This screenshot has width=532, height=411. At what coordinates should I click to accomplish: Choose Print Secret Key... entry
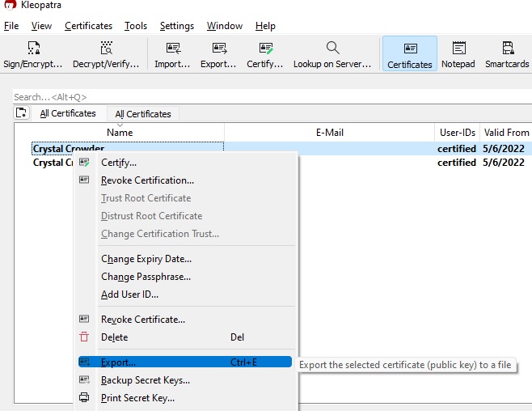point(185,398)
